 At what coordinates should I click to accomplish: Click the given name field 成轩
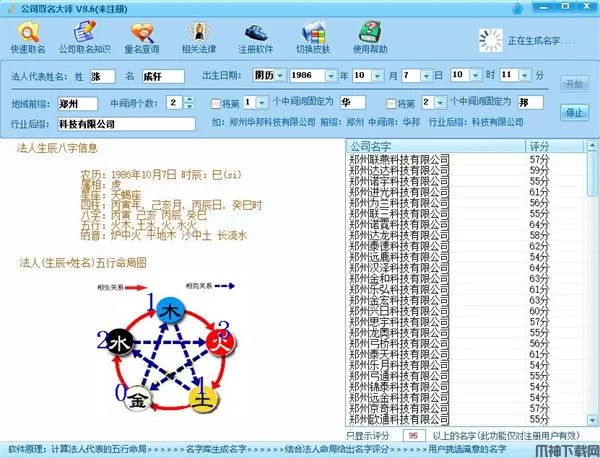(x=163, y=77)
